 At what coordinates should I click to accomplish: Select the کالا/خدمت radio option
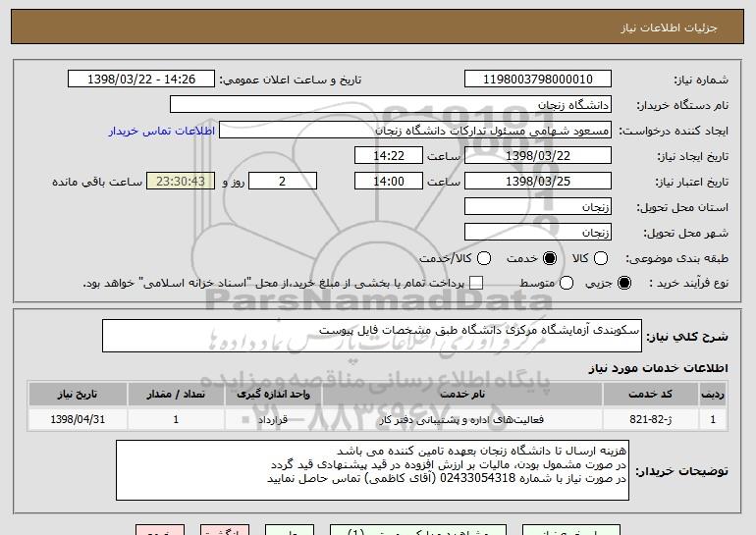[484, 259]
